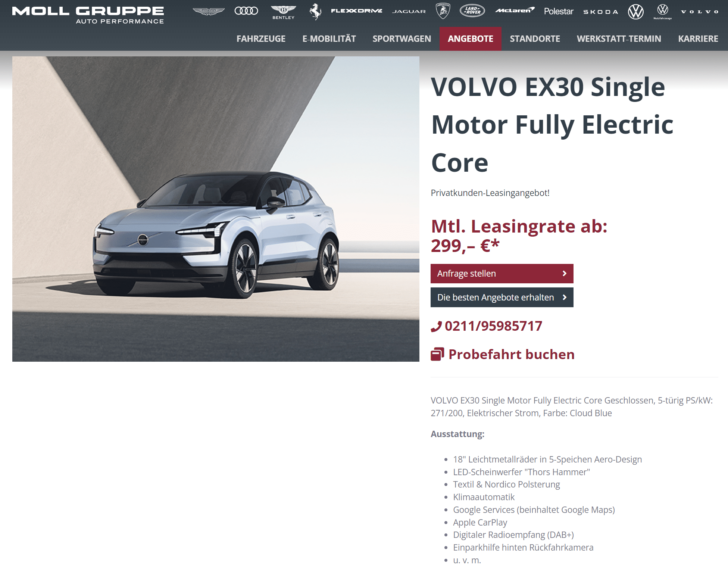Open the E-MOBILITÄT menu item
Image resolution: width=728 pixels, height=567 pixels.
pos(329,39)
